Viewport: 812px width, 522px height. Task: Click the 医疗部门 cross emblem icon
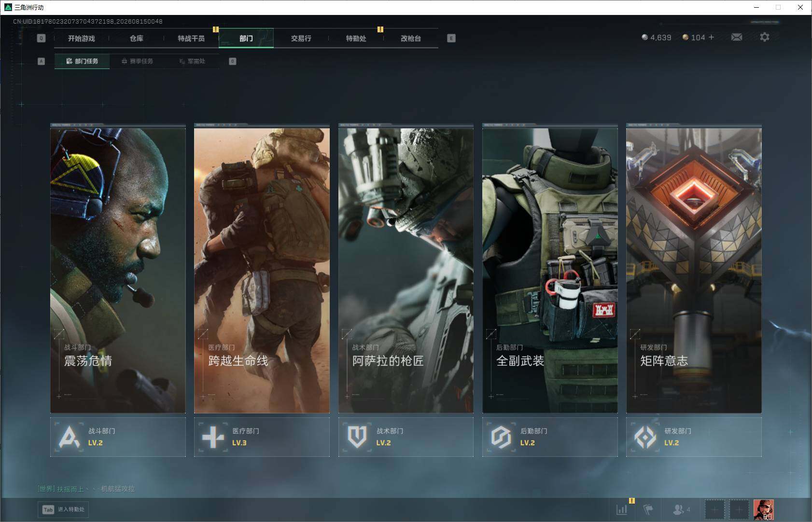(213, 437)
